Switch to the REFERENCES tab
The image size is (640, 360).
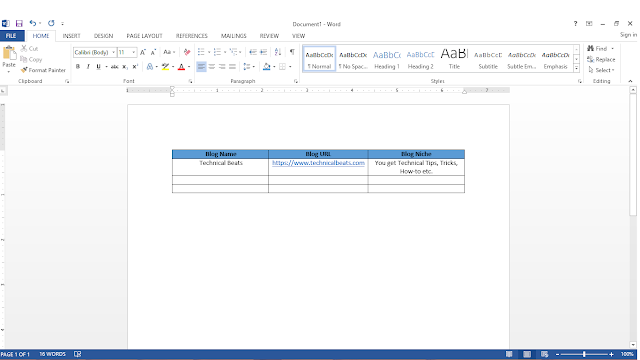[192, 36]
